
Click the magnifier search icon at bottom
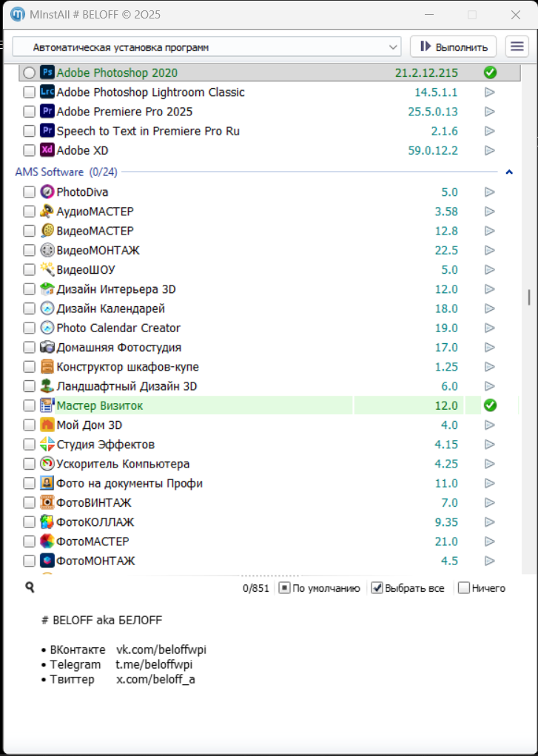[30, 587]
